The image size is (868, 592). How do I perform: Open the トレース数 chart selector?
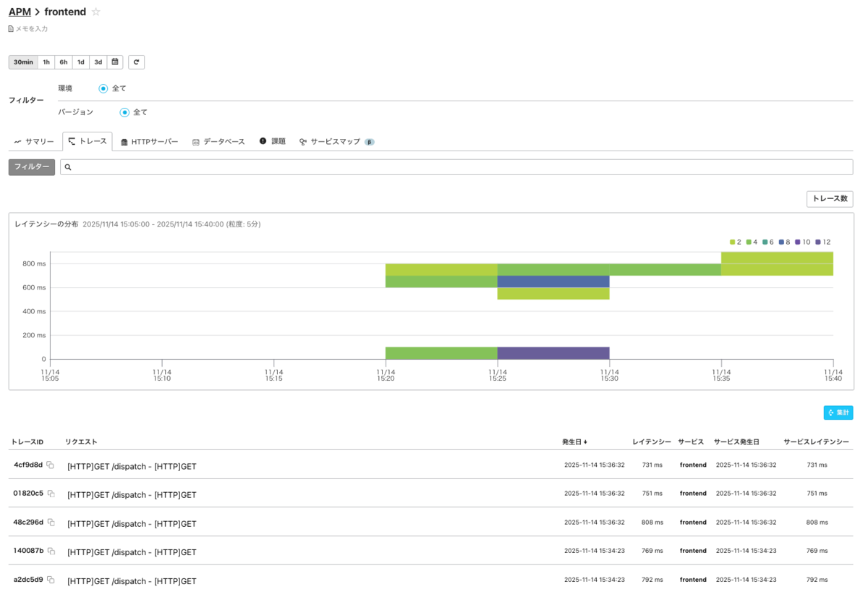pyautogui.click(x=830, y=199)
